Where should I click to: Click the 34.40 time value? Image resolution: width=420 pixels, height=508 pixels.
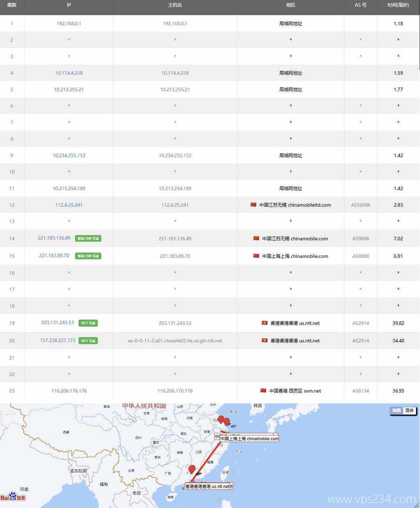tap(398, 341)
